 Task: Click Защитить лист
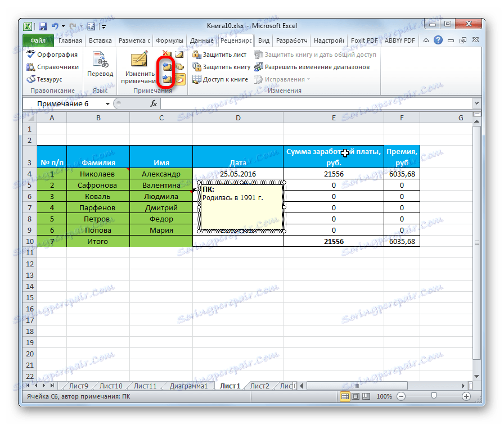point(219,55)
